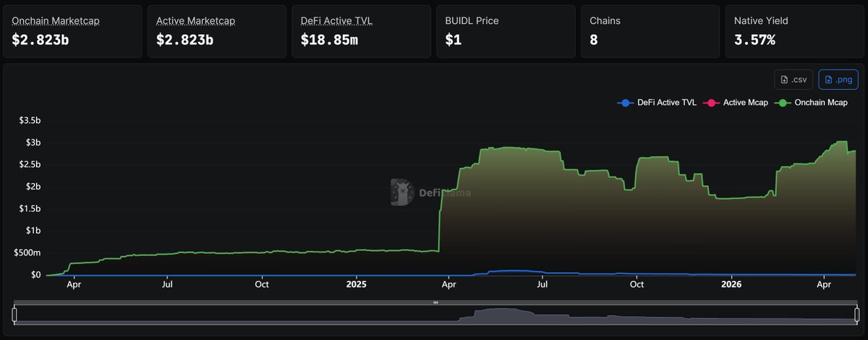
Task: Click the Active Marketcap label
Action: (195, 21)
